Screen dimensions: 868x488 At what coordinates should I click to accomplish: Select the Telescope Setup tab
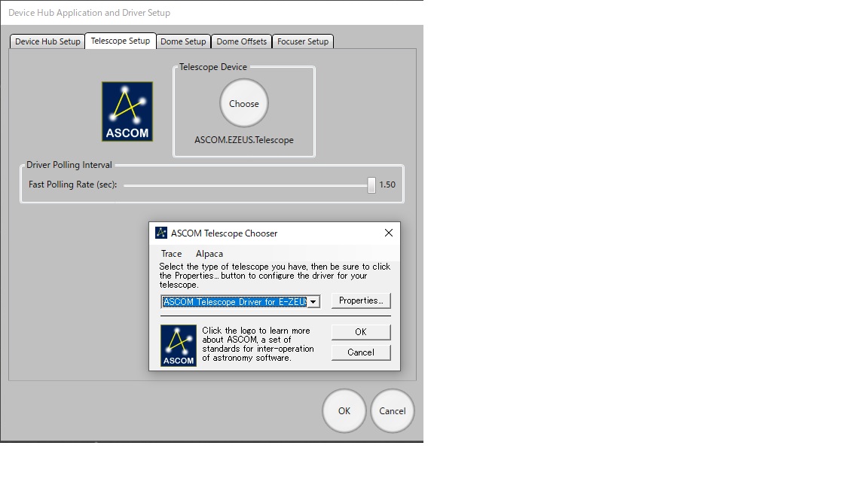point(120,41)
